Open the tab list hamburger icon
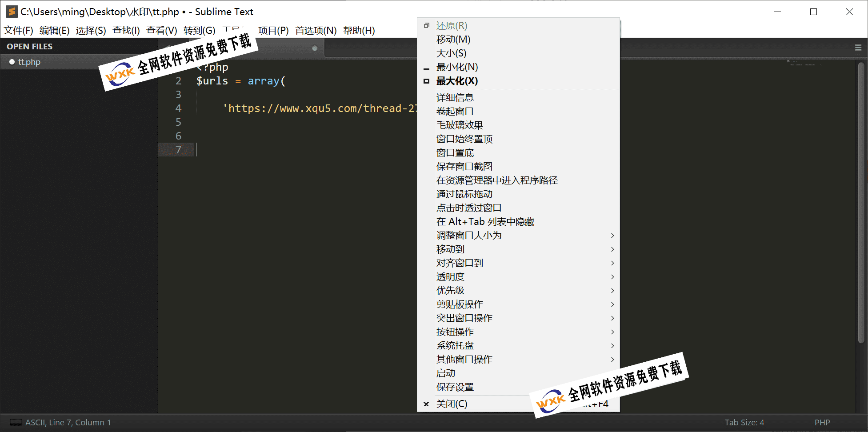This screenshot has width=868, height=432. pyautogui.click(x=858, y=48)
